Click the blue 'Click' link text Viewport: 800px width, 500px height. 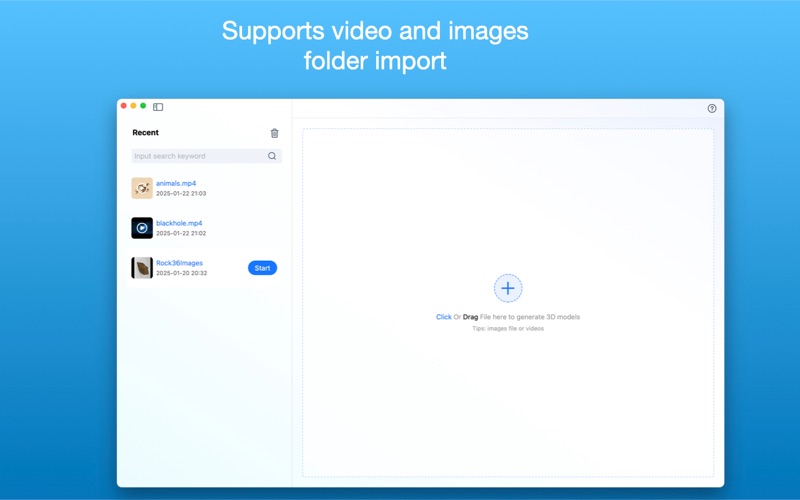coord(443,317)
